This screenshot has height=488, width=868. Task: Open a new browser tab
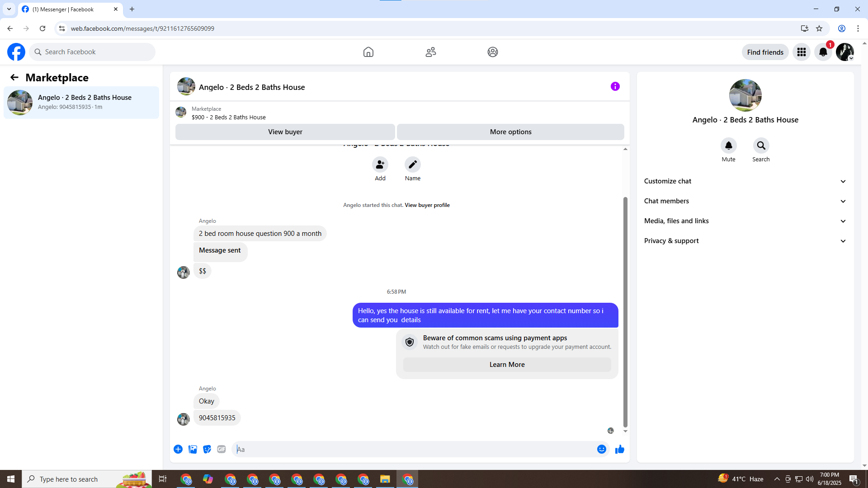coord(132,9)
